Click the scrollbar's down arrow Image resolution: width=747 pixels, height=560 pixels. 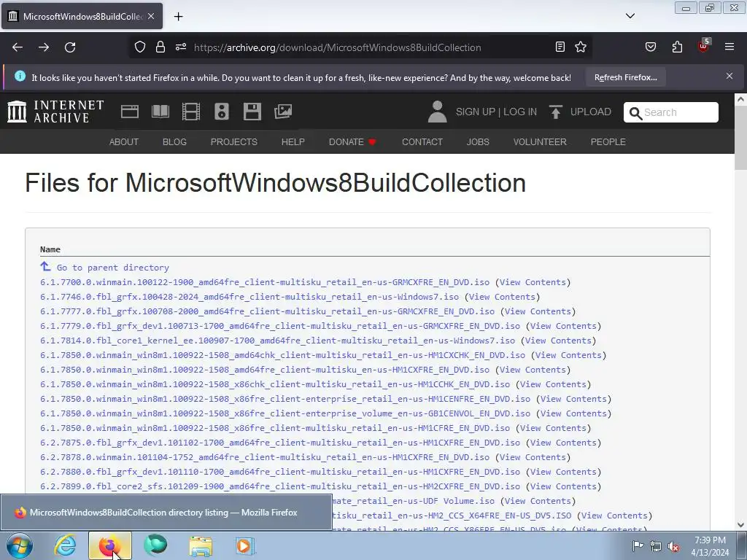coord(740,524)
